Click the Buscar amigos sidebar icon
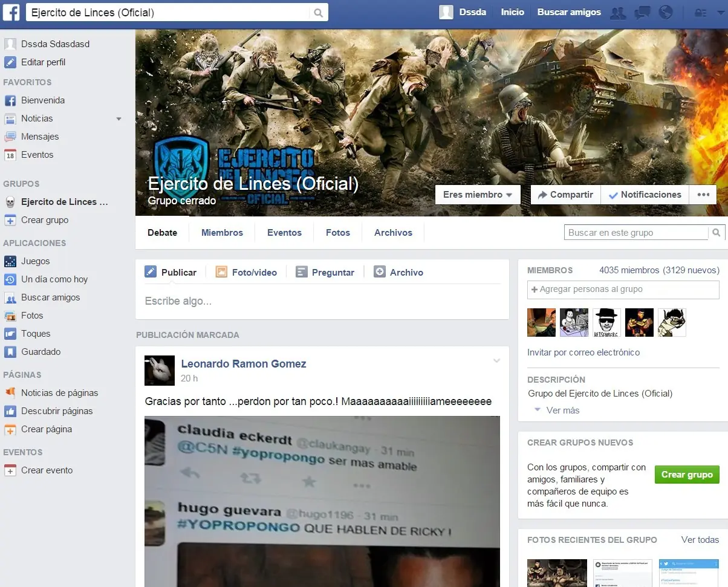 click(10, 297)
